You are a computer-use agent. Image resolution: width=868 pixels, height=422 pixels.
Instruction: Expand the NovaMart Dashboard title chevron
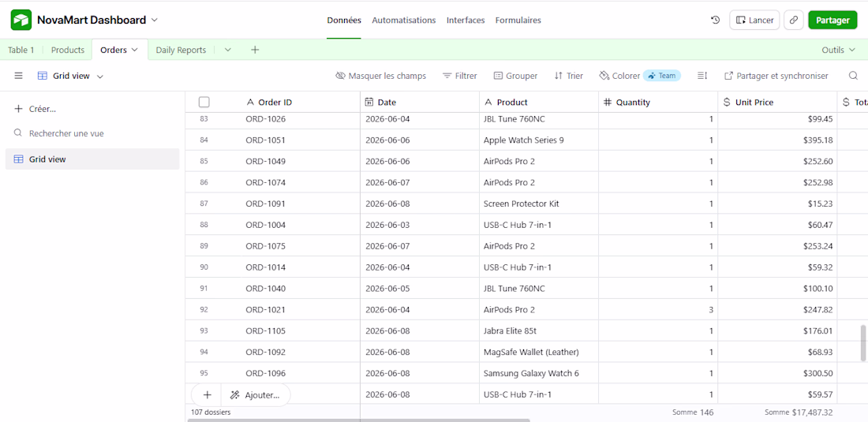155,20
